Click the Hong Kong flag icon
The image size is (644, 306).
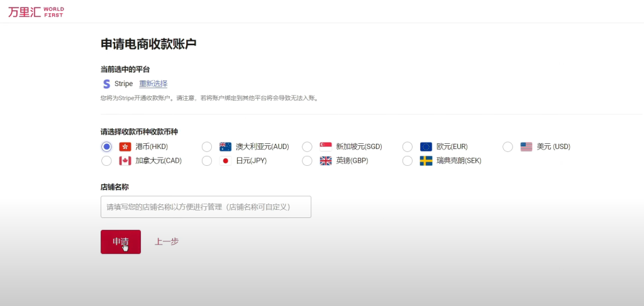125,147
